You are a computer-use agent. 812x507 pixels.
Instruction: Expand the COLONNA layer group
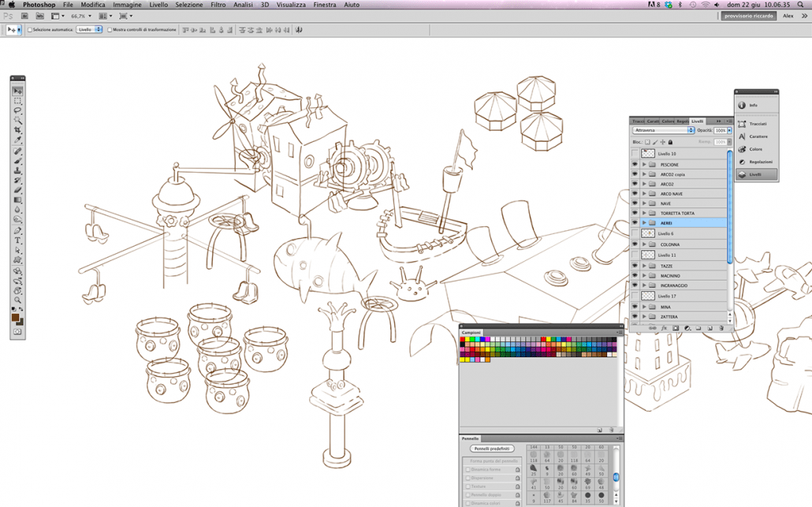644,244
